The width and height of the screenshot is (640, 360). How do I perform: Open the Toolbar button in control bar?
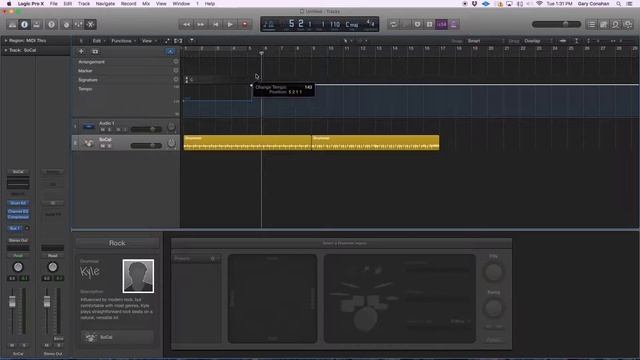coord(37,24)
